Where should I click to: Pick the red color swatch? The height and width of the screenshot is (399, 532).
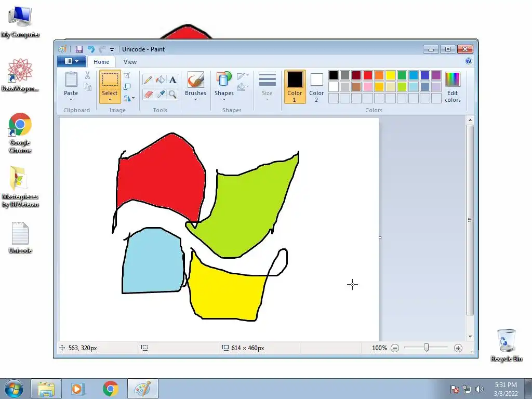[x=368, y=75]
